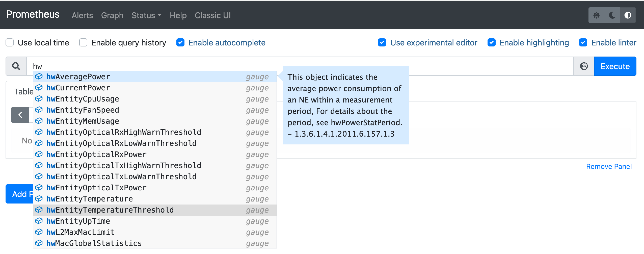The height and width of the screenshot is (254, 644).
Task: Click the Add Panel button
Action: point(19,194)
